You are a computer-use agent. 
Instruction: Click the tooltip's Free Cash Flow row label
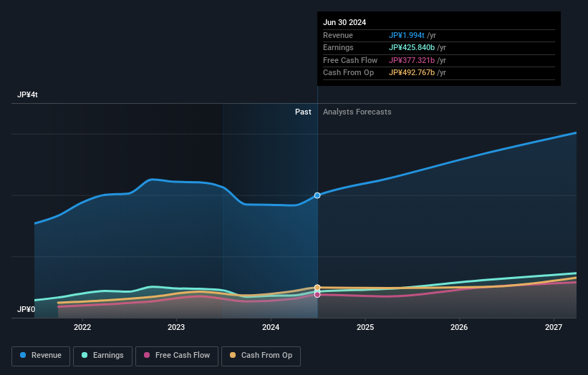[350, 60]
